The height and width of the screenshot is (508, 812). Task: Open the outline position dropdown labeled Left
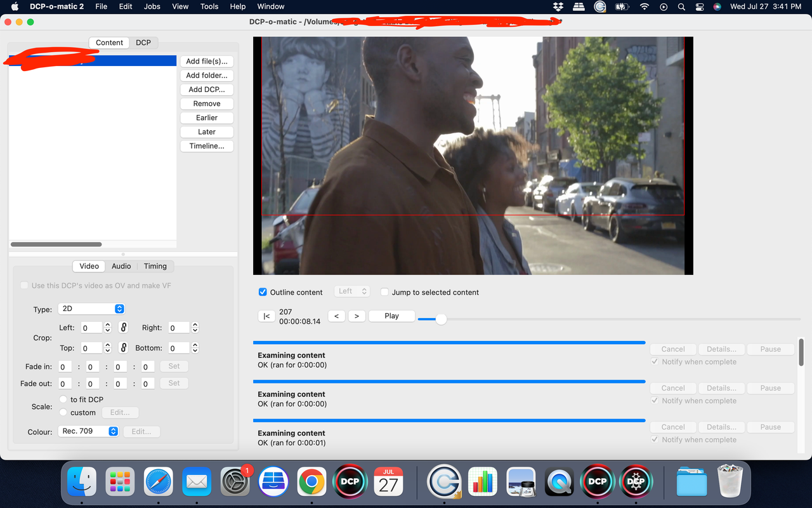pyautogui.click(x=352, y=291)
